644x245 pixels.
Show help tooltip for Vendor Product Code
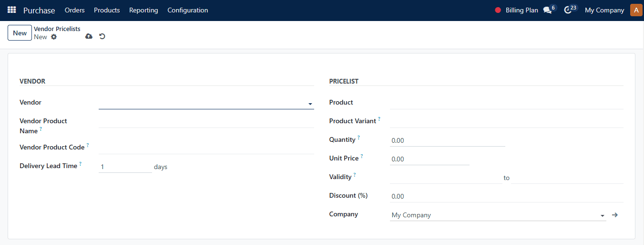click(88, 145)
